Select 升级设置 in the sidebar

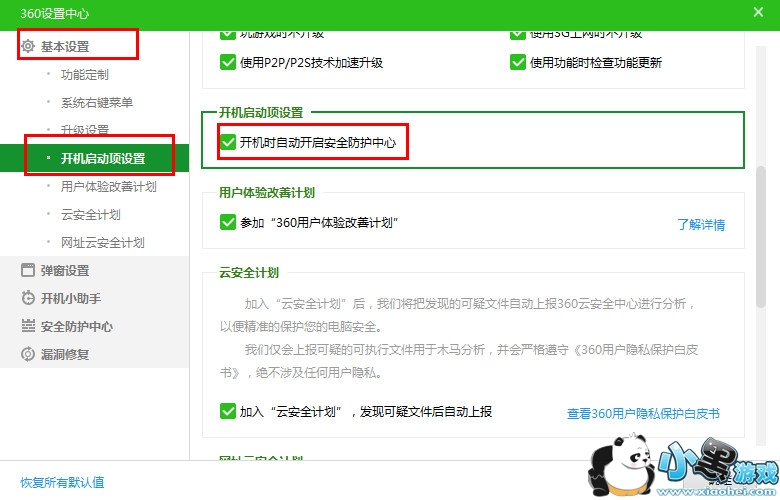click(x=85, y=130)
